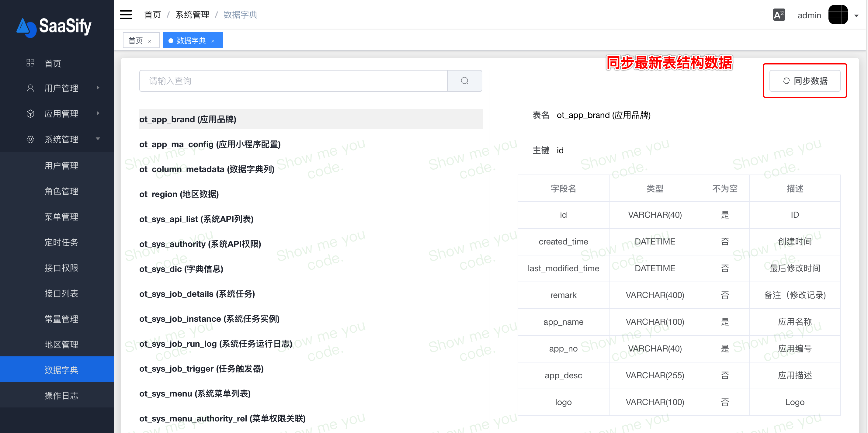Open 操作日志 in the sidebar submenu
868x433 pixels.
61,395
